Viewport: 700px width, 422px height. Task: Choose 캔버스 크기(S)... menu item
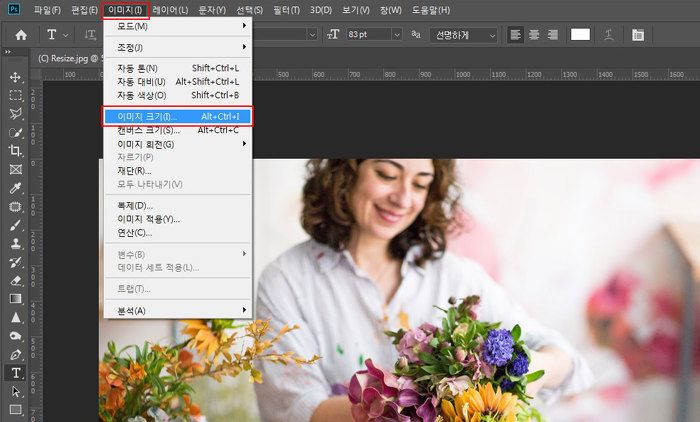[x=178, y=130]
